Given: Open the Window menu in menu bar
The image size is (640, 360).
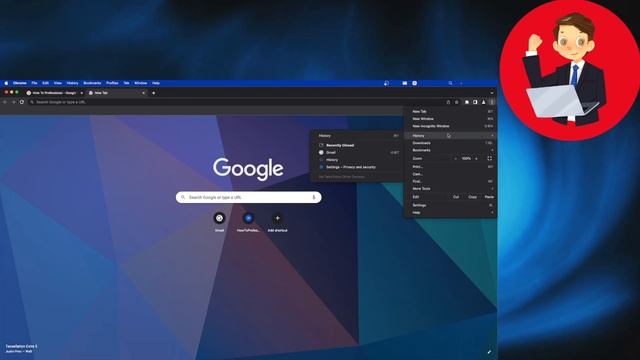Looking at the screenshot, I should 140,83.
